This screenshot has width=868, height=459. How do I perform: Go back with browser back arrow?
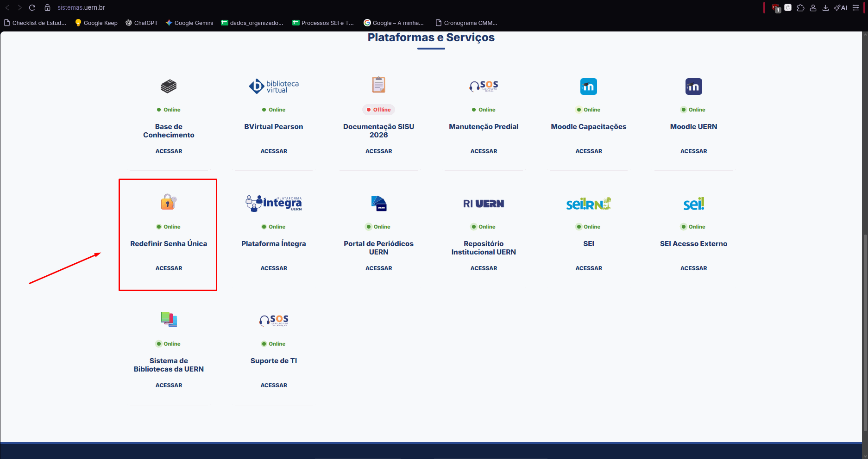coord(7,7)
